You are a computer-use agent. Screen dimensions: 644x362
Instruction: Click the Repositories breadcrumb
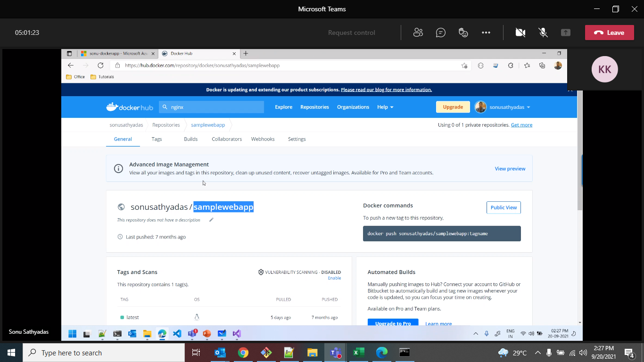click(x=166, y=125)
